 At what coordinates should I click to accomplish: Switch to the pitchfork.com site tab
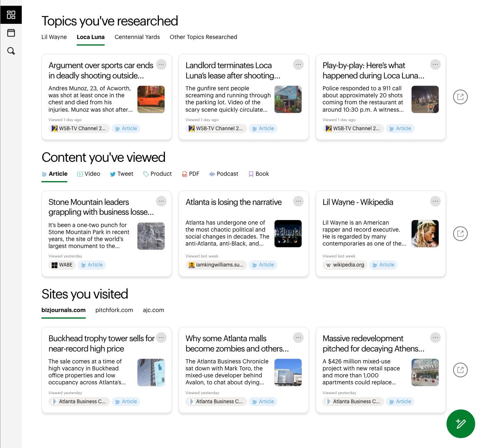[114, 310]
